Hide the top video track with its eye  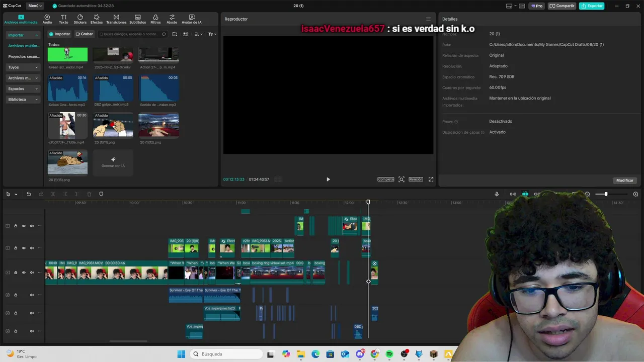coord(24,226)
